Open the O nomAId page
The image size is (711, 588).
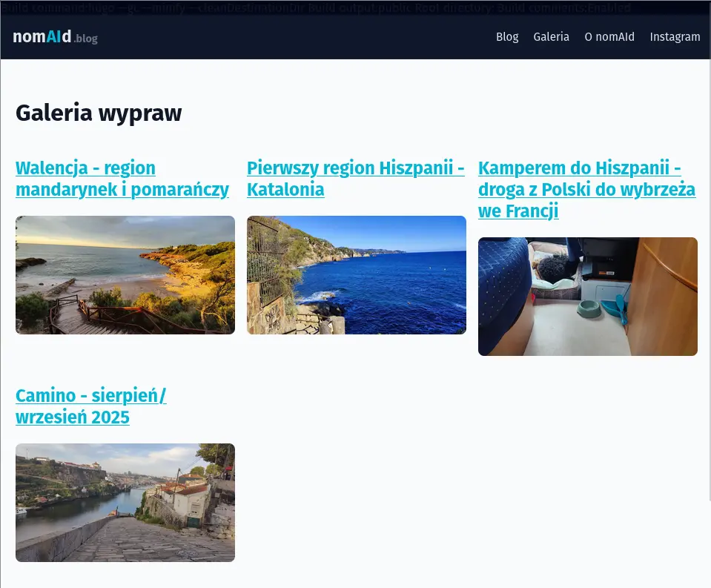click(609, 37)
